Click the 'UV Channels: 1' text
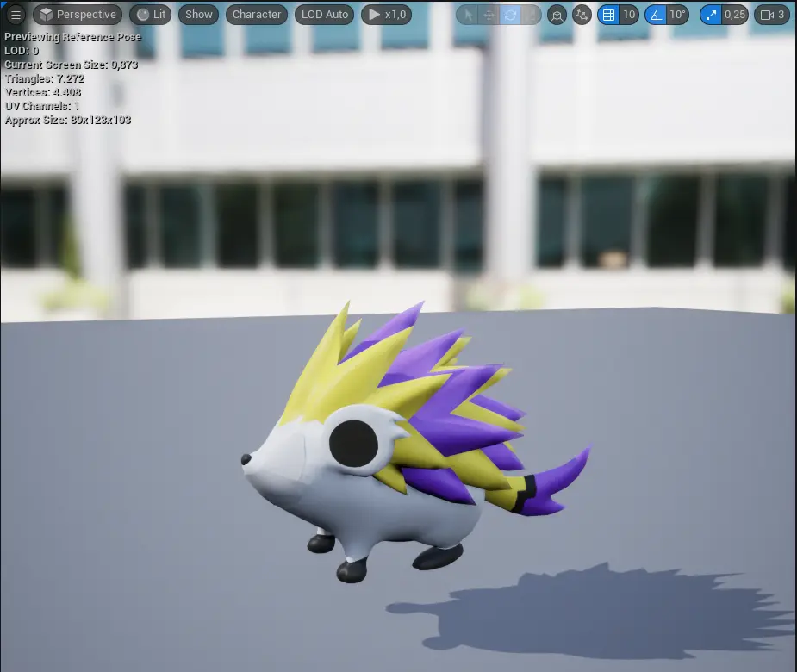The image size is (797, 672). 42,106
